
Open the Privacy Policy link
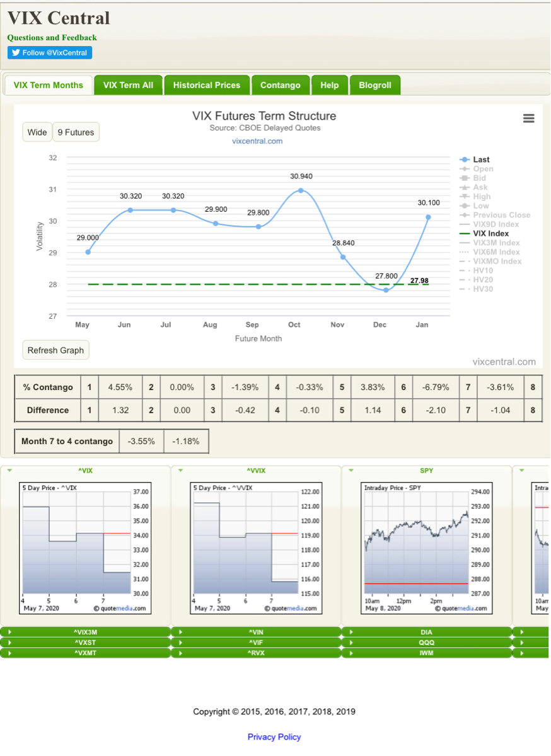(274, 736)
